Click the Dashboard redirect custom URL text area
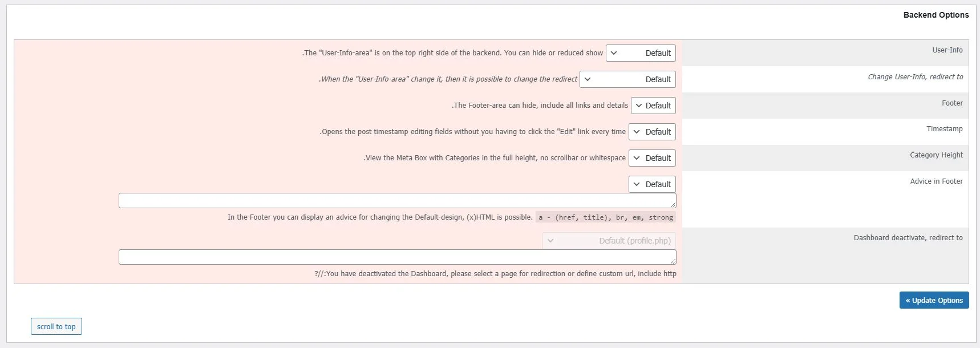980x348 pixels. [x=398, y=257]
